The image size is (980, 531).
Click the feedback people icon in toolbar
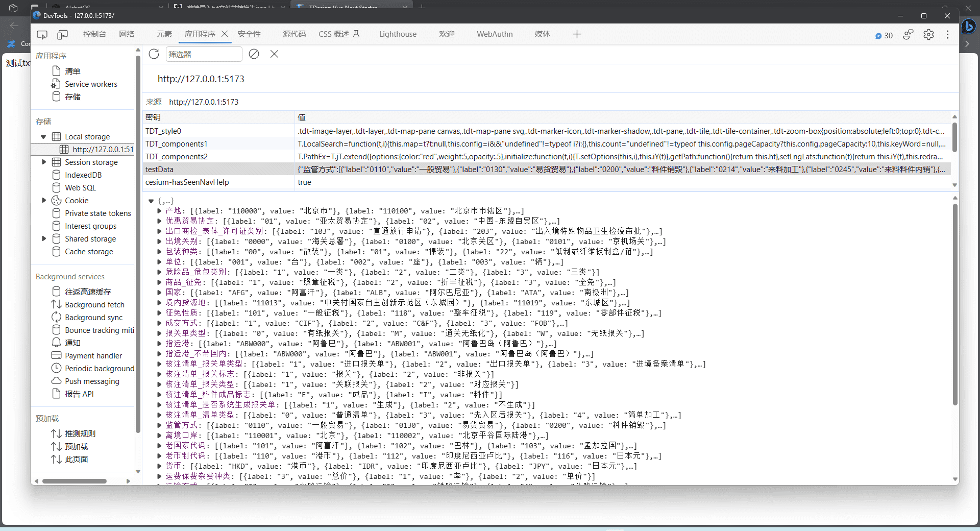[x=908, y=35]
